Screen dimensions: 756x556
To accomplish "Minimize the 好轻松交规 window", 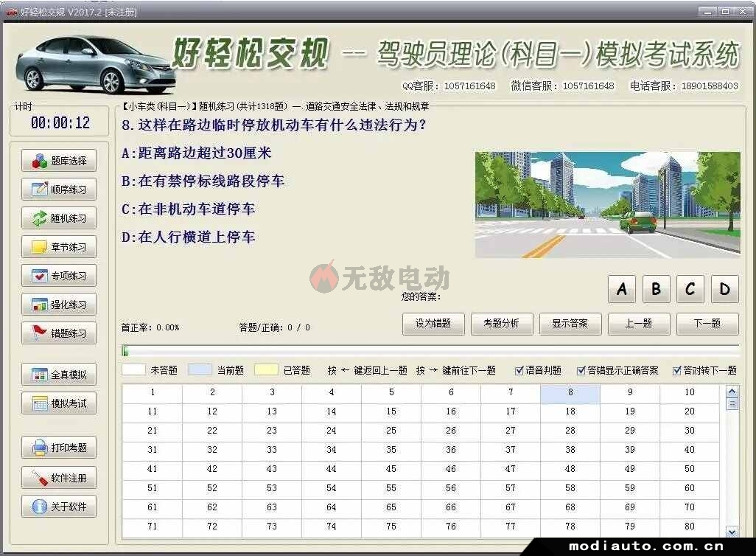I will (x=707, y=12).
